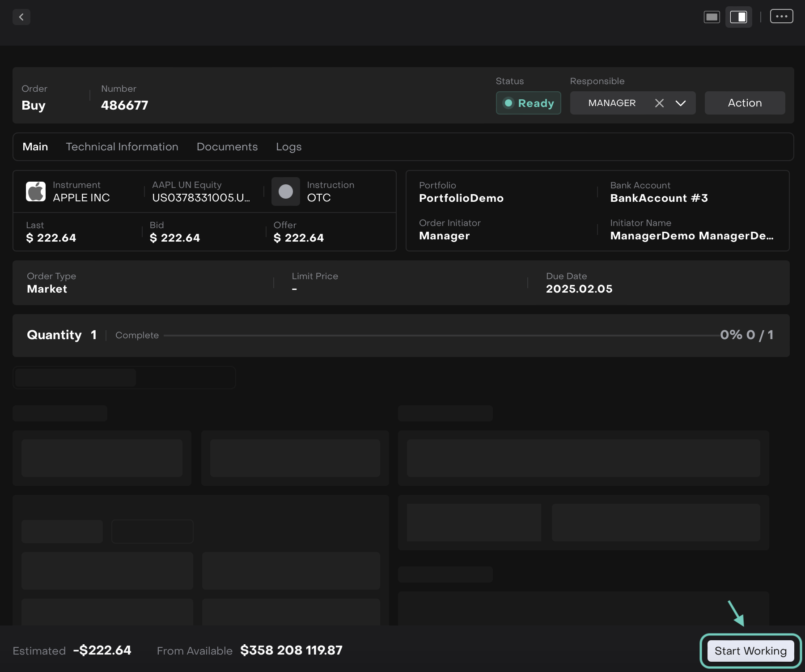Click the OTC instruction circle icon
Viewport: 805px width, 672px height.
286,191
